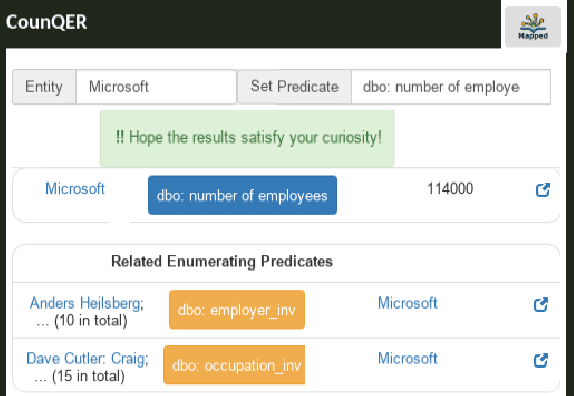Image resolution: width=574 pixels, height=396 pixels.
Task: Click the (15 in total) text
Action: point(88,376)
